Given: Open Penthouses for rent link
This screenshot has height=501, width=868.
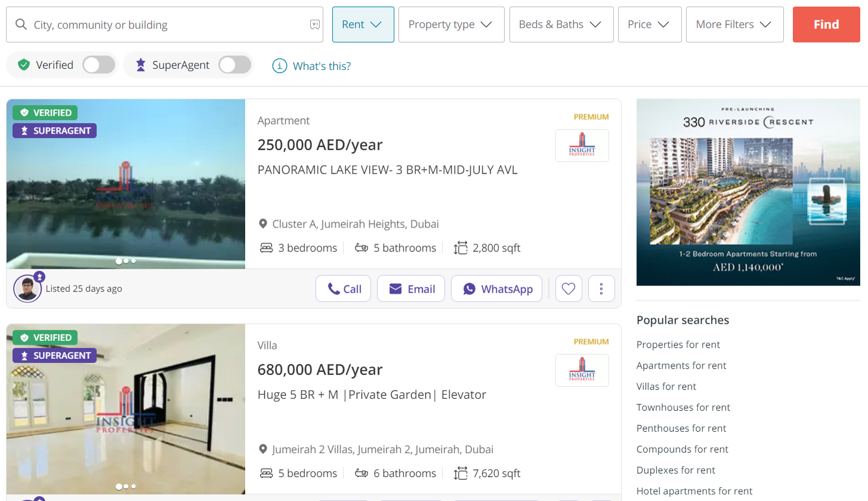Looking at the screenshot, I should click(681, 428).
